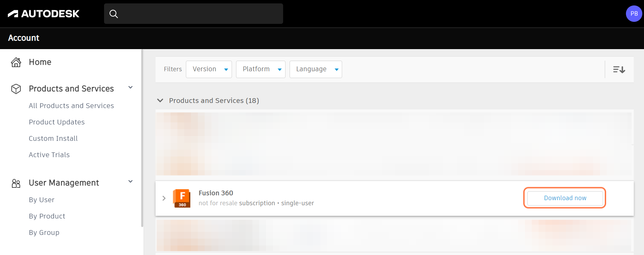Open the Language filter dropdown
This screenshot has width=644, height=255.
316,69
